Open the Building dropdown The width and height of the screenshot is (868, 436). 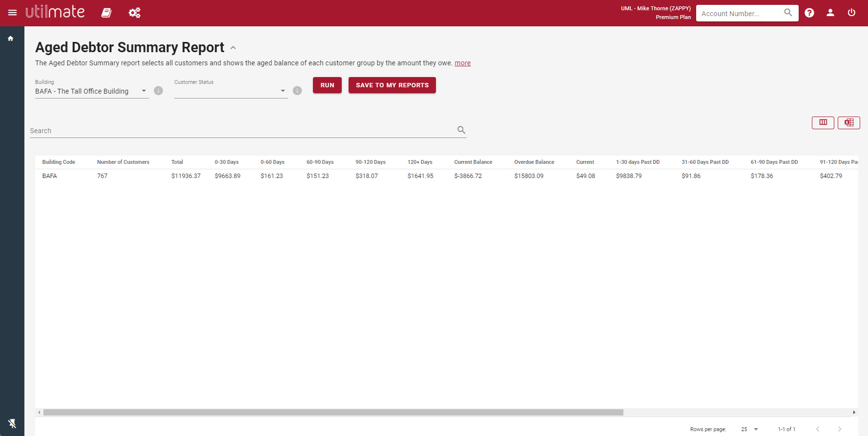tap(92, 91)
